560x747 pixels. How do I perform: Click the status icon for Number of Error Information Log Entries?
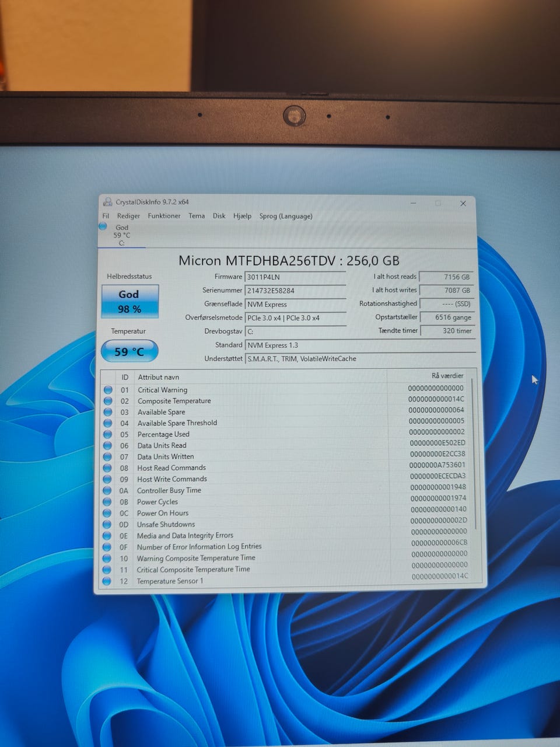[107, 547]
